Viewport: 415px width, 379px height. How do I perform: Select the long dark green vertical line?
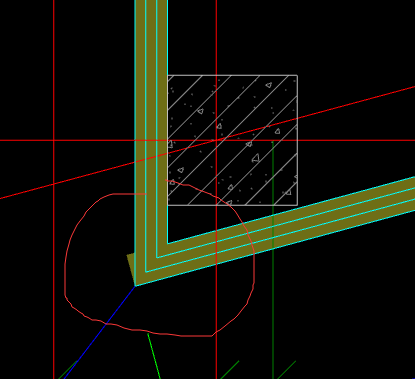(273, 260)
